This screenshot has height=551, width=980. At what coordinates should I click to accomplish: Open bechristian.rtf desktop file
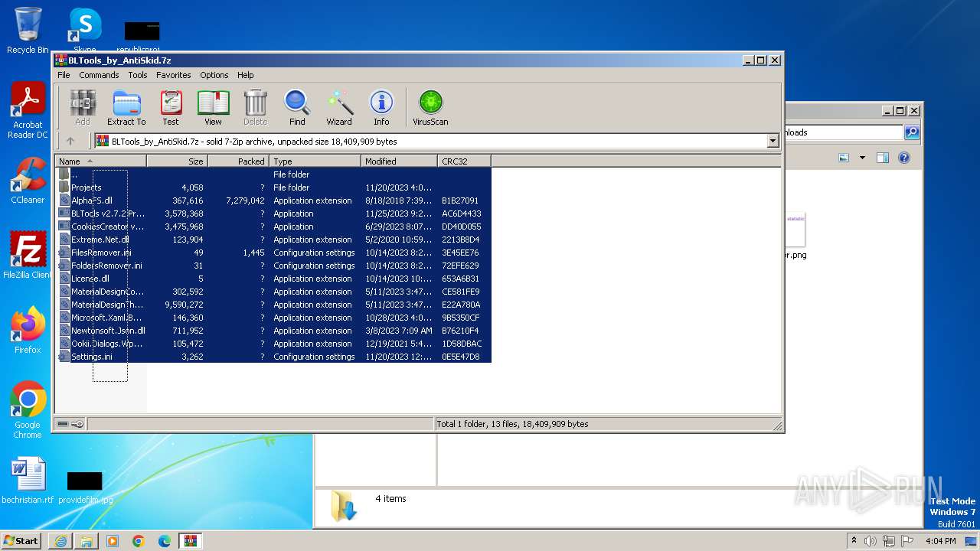(x=28, y=481)
